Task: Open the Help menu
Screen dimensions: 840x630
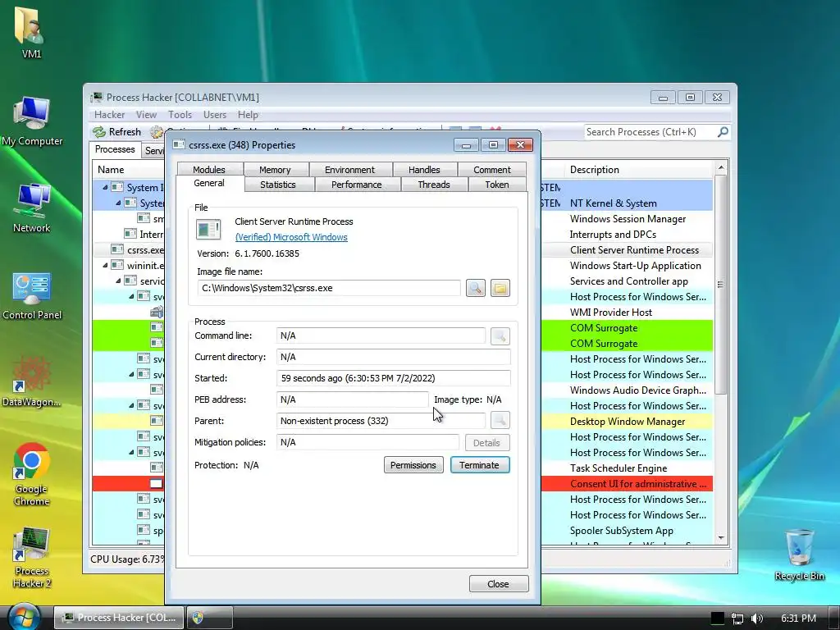Action: pyautogui.click(x=248, y=115)
